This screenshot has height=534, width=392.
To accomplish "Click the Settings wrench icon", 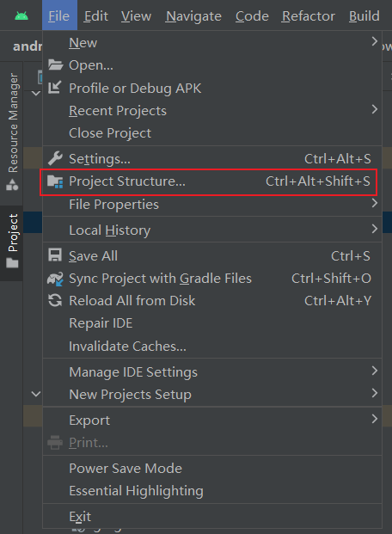I will click(x=55, y=158).
